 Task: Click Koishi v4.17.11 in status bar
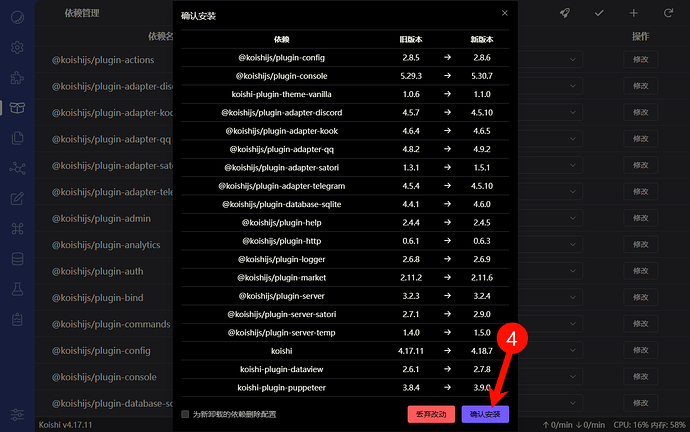(x=66, y=425)
